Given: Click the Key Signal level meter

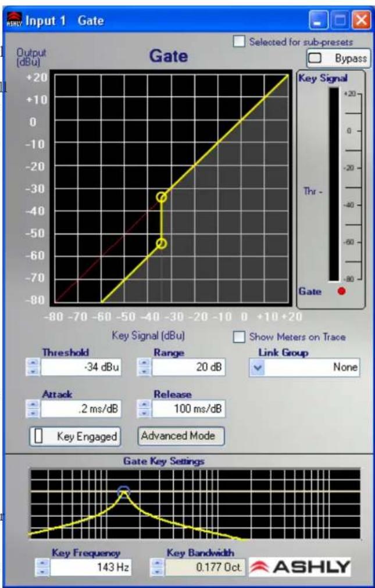Looking at the screenshot, I should (x=334, y=184).
